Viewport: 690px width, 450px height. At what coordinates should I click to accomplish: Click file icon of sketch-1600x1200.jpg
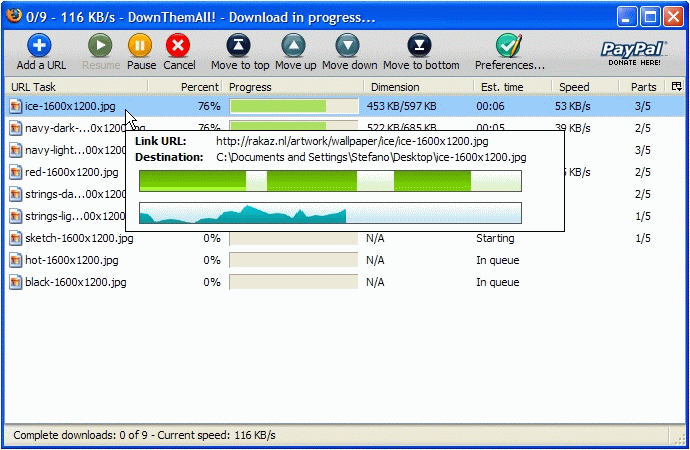tap(15, 238)
